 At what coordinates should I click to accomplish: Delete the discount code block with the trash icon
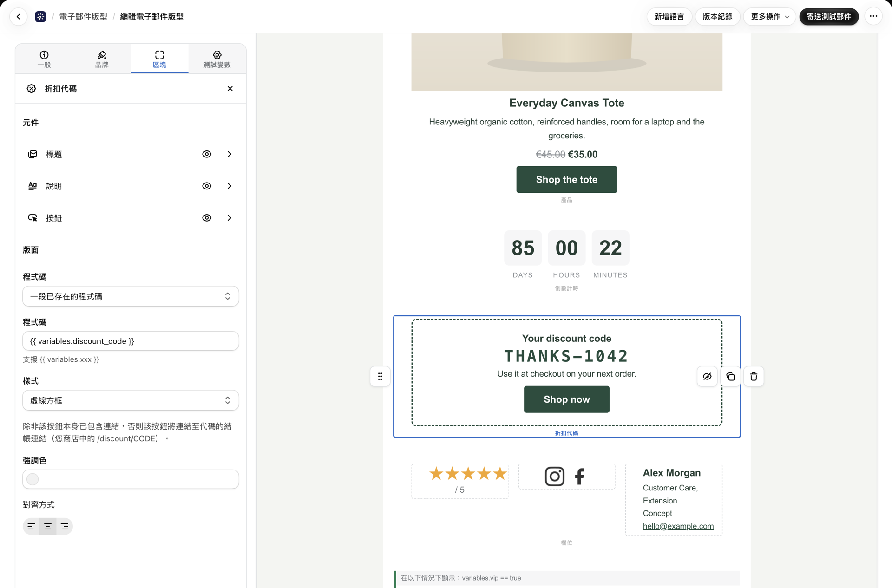pyautogui.click(x=754, y=377)
